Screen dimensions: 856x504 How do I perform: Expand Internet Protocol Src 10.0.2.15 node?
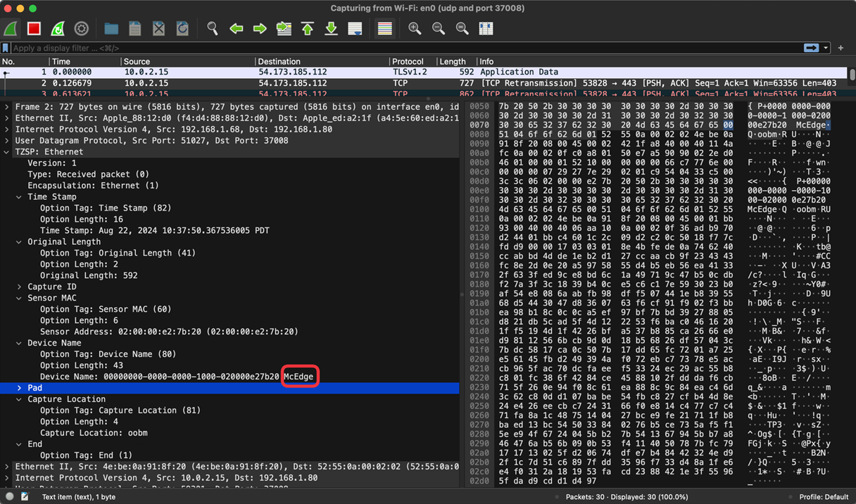pos(7,477)
